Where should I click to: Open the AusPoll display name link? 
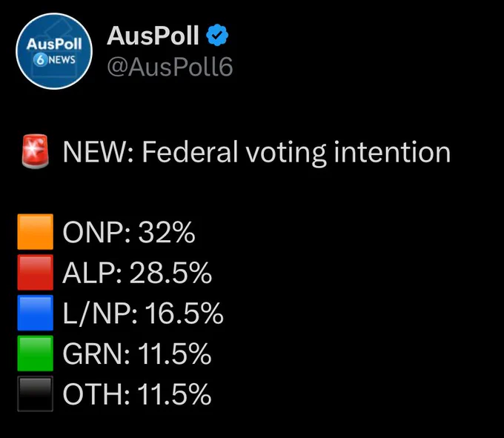[x=153, y=36]
